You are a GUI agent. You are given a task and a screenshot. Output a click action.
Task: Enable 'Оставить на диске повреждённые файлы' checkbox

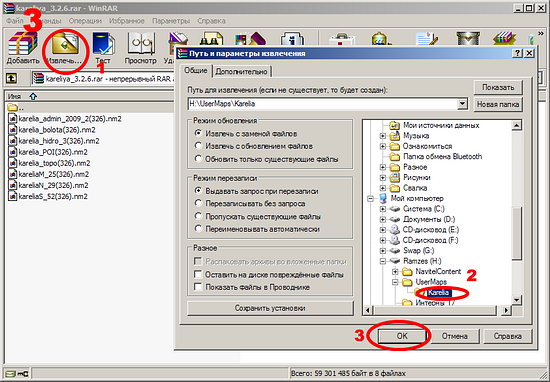[199, 275]
